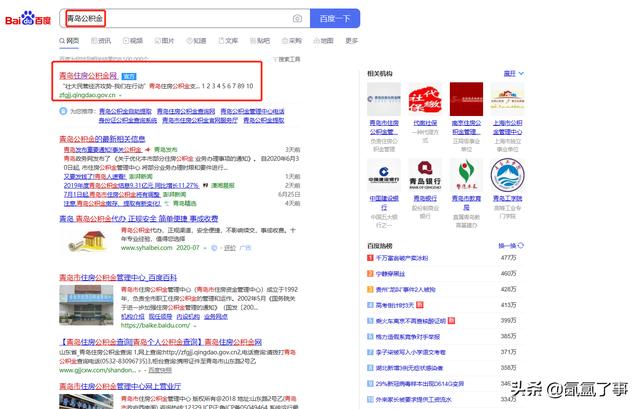Image resolution: width=640 pixels, height=409 pixels.
Task: Open the 青岛公积金代办 ad result title
Action: [139, 219]
